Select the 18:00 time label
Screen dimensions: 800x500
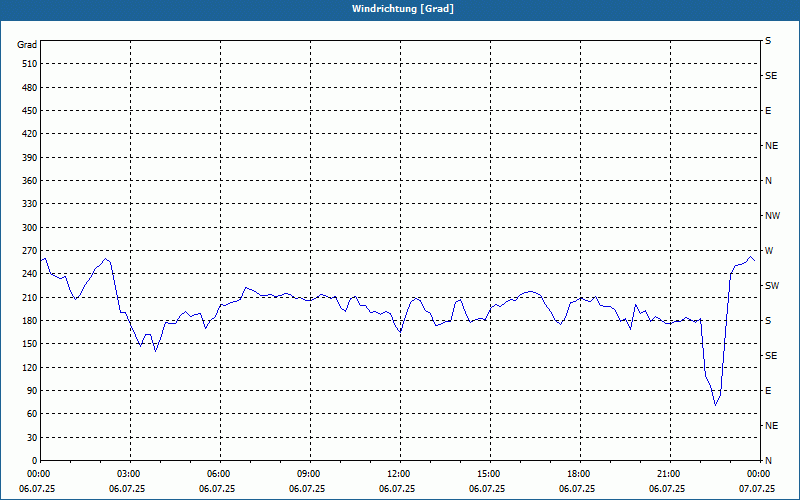580,474
